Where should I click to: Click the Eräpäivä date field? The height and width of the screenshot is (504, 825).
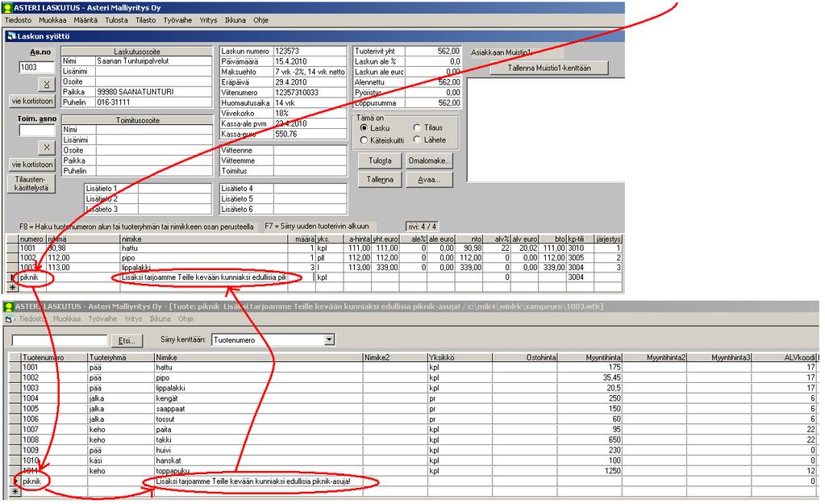click(x=310, y=82)
